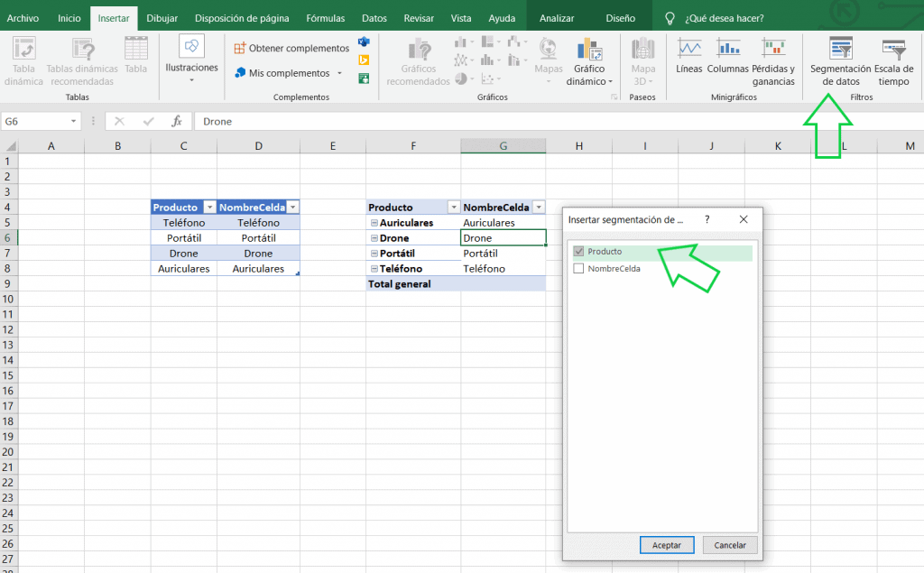
Task: Select column G header
Action: [504, 145]
